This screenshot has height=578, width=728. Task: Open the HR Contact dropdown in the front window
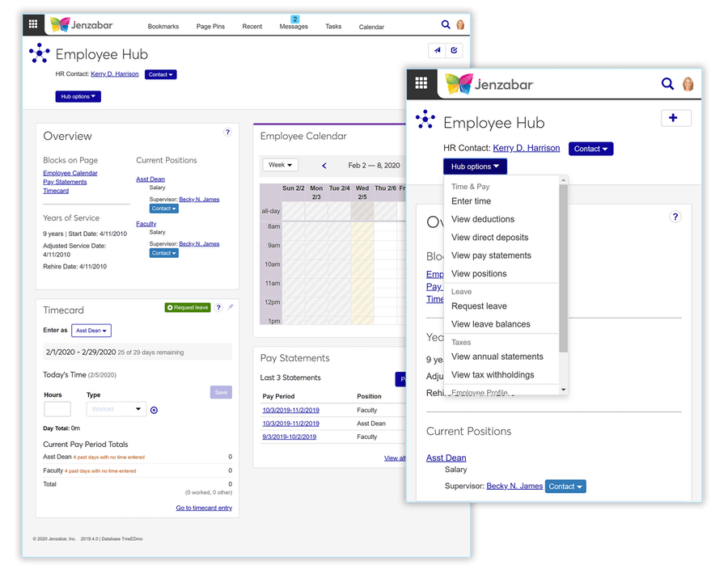coord(590,149)
